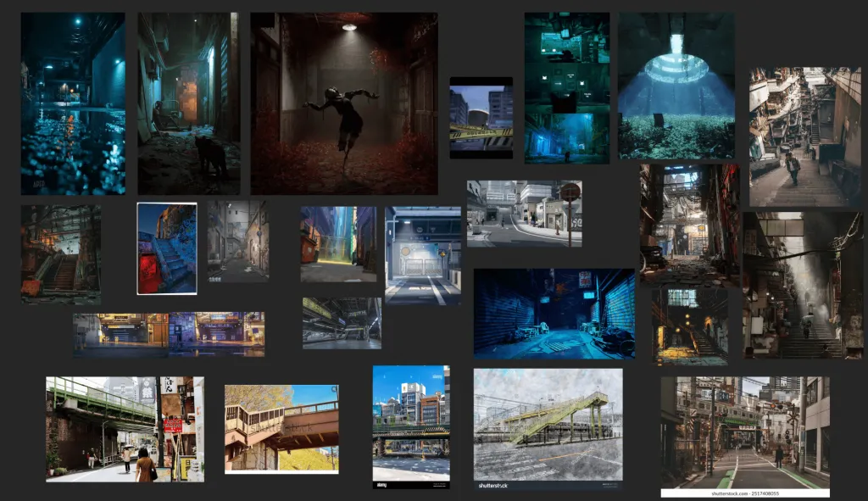Click the small yellow caution tape image

(x=481, y=118)
